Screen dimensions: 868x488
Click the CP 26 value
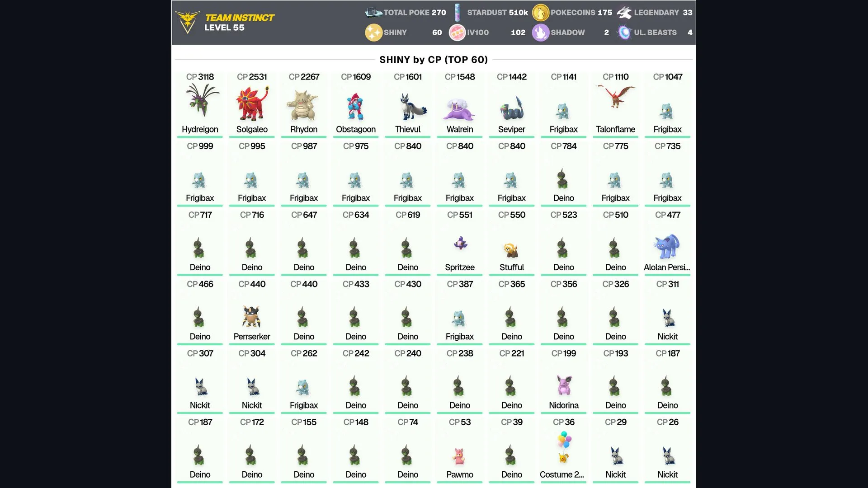click(x=668, y=422)
